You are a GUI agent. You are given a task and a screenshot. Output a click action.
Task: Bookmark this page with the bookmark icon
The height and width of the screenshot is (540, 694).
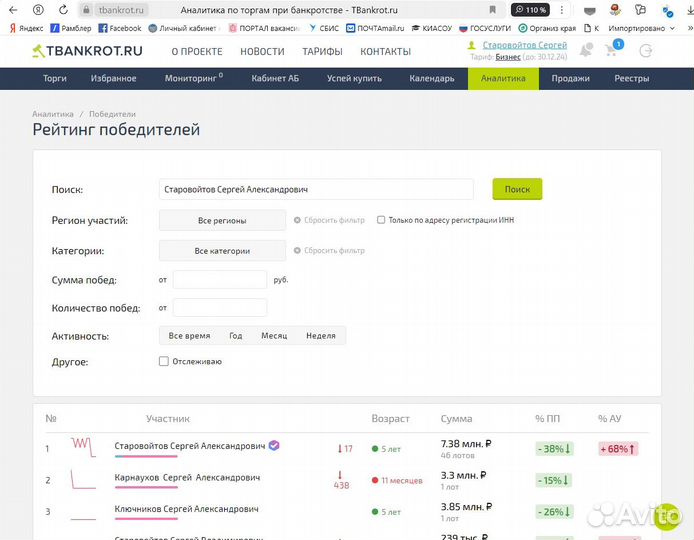[493, 10]
